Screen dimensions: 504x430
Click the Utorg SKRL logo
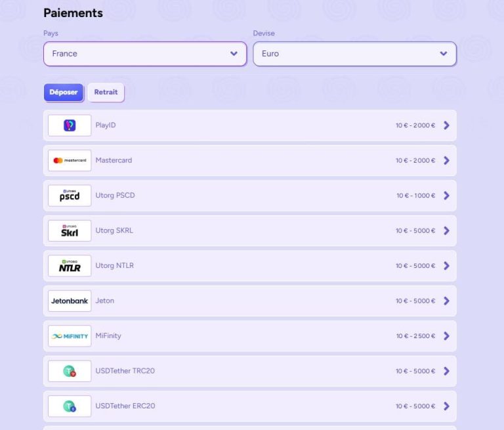pos(70,230)
